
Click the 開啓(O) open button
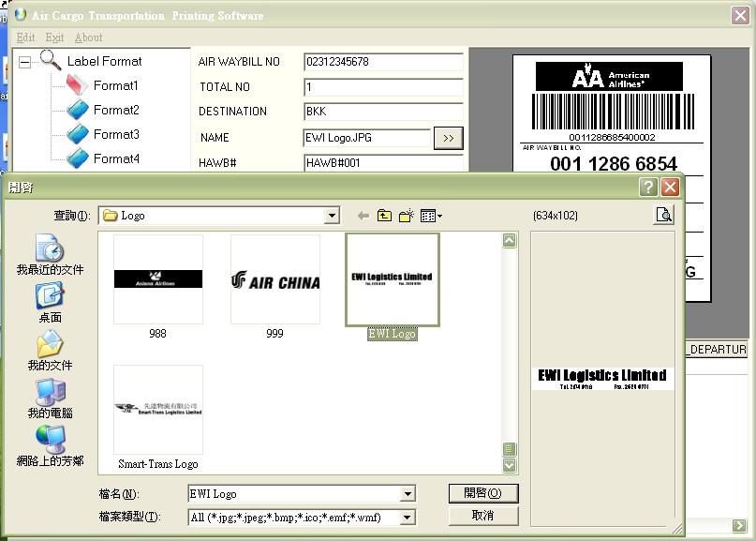[483, 493]
